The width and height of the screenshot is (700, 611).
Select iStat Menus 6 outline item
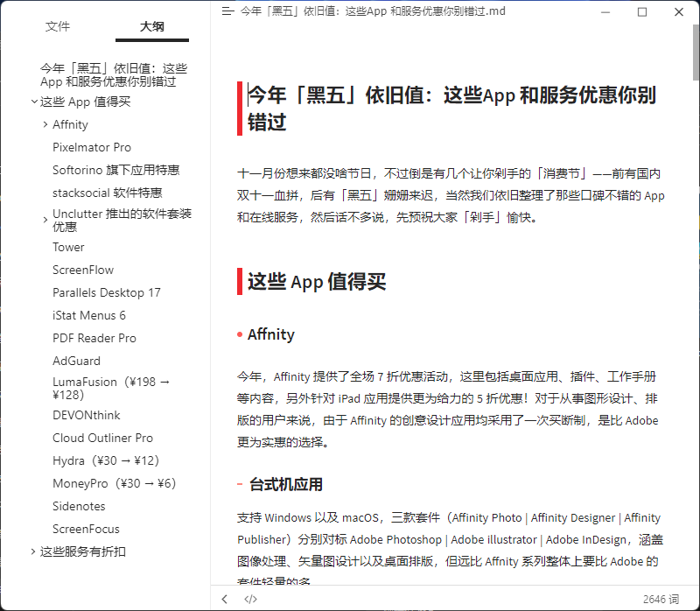click(89, 315)
